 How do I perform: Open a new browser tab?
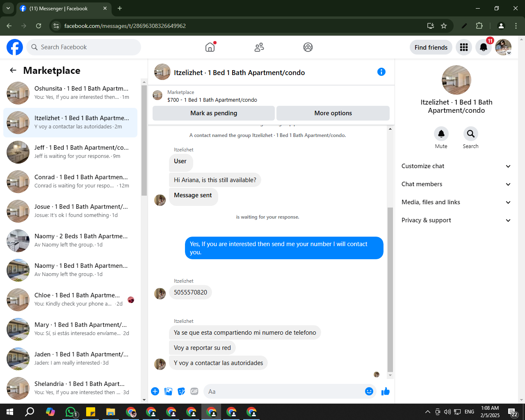(120, 8)
